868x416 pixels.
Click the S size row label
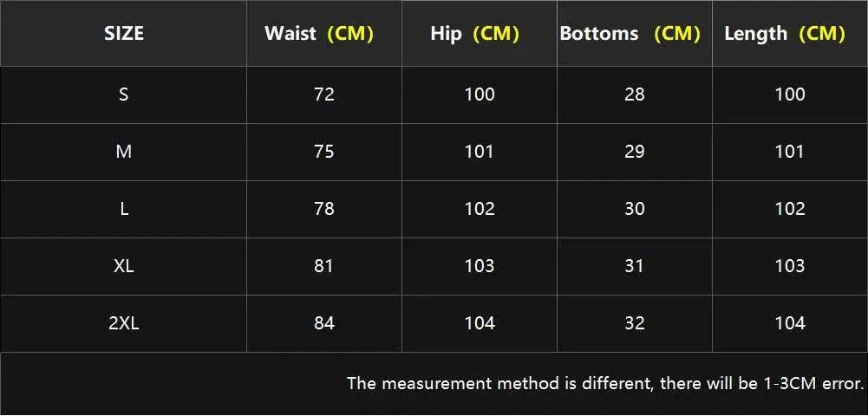pyautogui.click(x=124, y=94)
